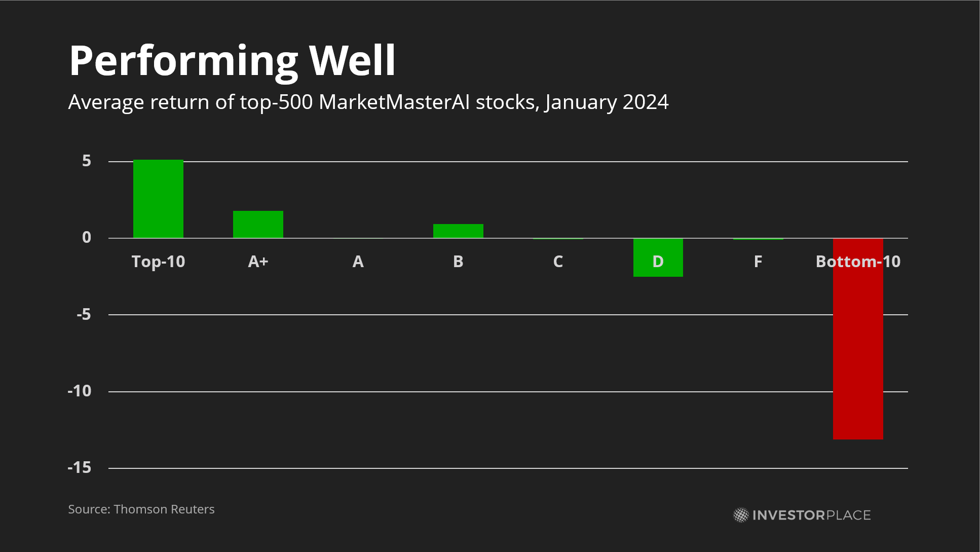Screen dimensions: 980x552
Task: Click the C category label
Action: coord(558,262)
